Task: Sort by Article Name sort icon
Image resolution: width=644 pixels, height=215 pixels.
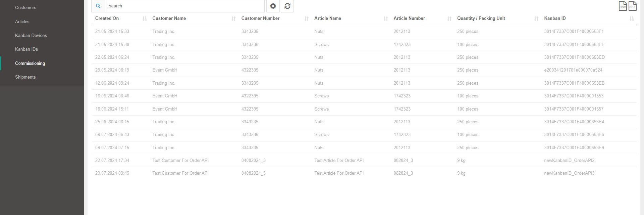Action: coord(386,18)
